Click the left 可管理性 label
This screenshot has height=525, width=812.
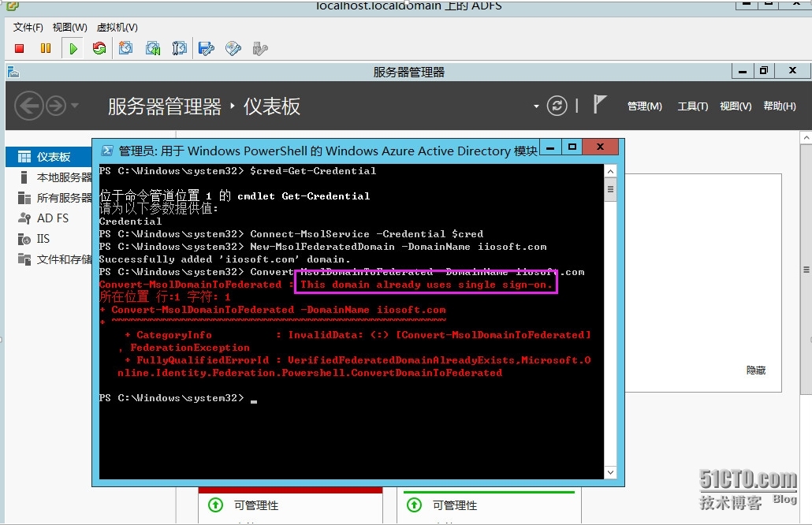pos(256,505)
